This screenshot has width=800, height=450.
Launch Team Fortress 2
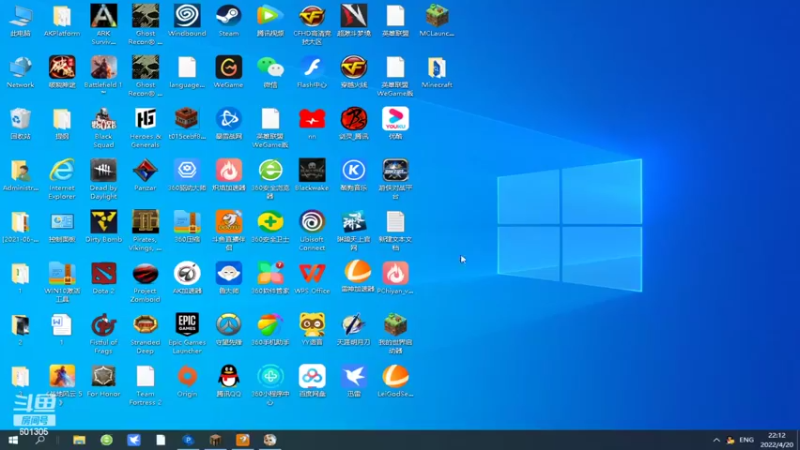point(145,385)
